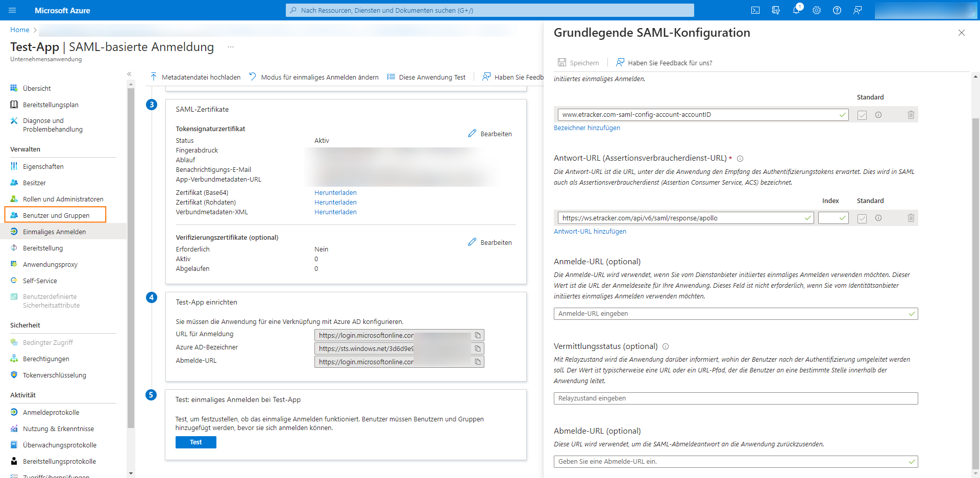Open portal settings gear
This screenshot has width=980, height=478.
817,10
